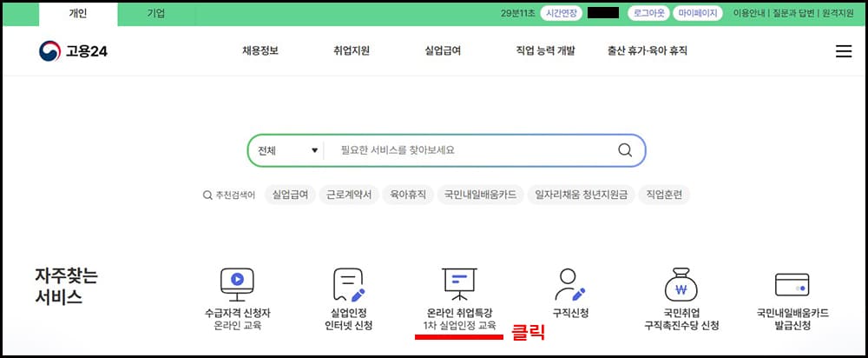Open the 질문과 답변 link

[x=792, y=13]
